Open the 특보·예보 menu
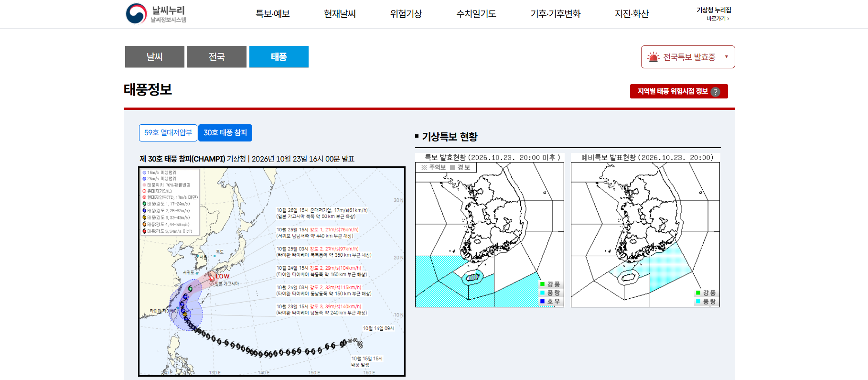The width and height of the screenshot is (868, 380). pyautogui.click(x=273, y=14)
